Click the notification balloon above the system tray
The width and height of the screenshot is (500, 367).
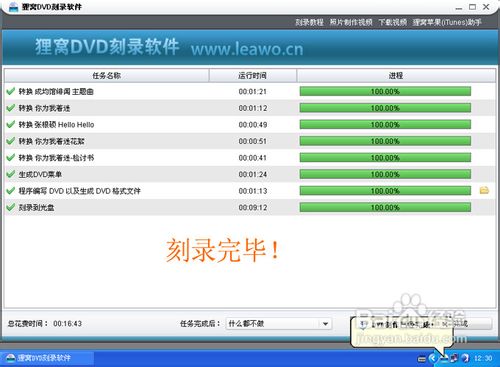[x=402, y=332]
